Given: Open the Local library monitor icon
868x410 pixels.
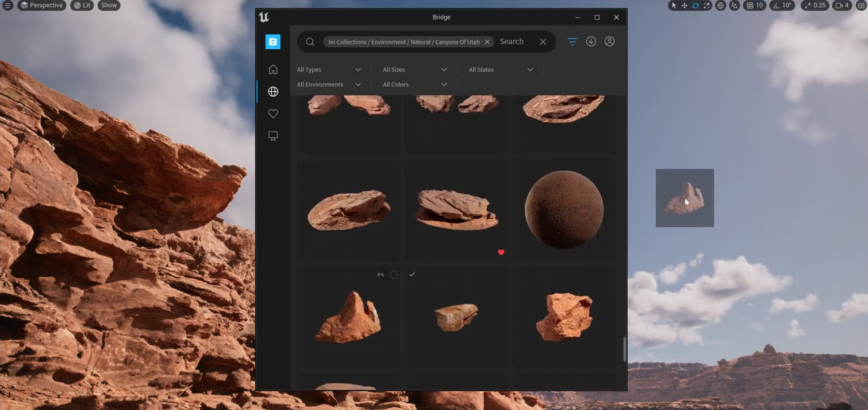Looking at the screenshot, I should click(x=273, y=136).
